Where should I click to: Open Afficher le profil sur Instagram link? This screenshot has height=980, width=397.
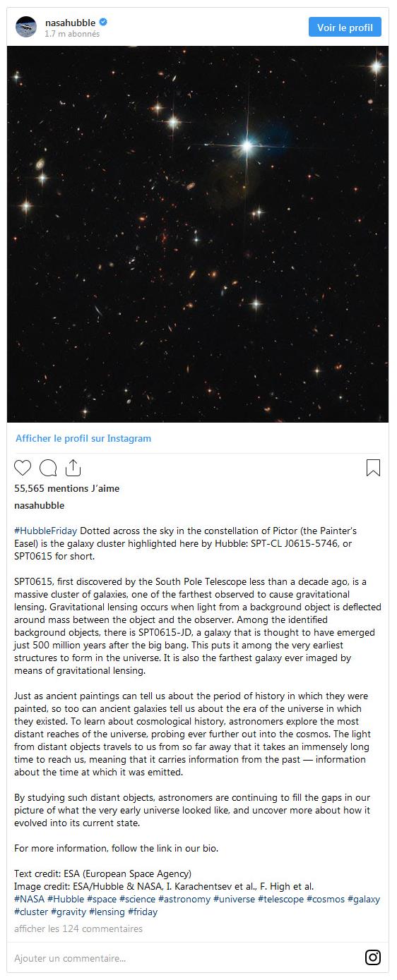click(83, 438)
